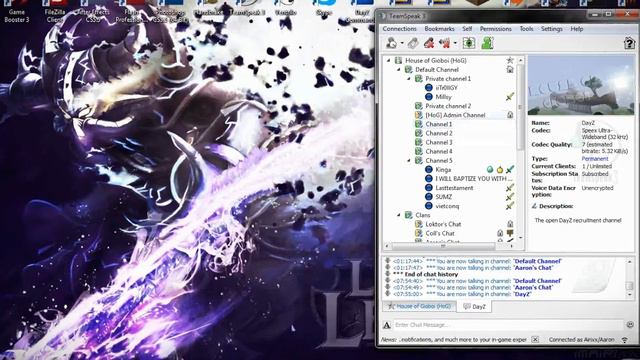Click the brown badge icon on Coll's Chat row
This screenshot has width=640, height=360.
510,233
